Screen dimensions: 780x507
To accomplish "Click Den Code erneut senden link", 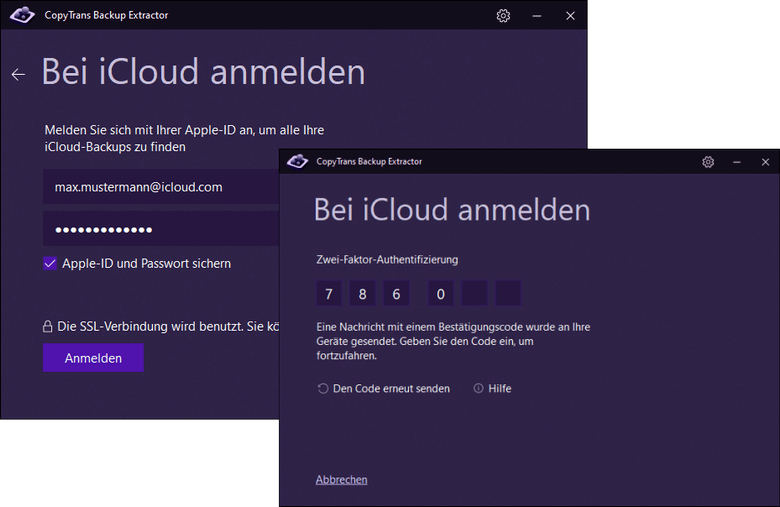I will click(x=391, y=389).
